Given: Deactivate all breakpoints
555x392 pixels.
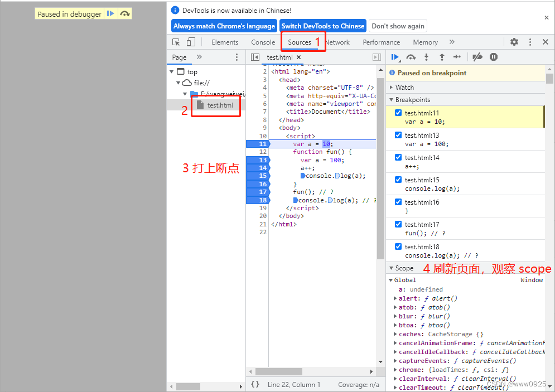Looking at the screenshot, I should [x=477, y=57].
